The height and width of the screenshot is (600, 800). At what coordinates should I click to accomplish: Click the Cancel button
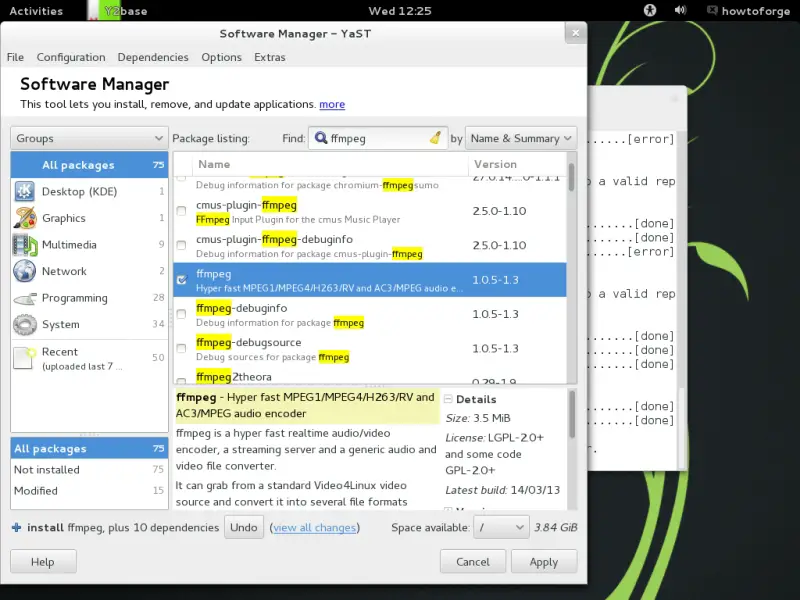pyautogui.click(x=473, y=562)
